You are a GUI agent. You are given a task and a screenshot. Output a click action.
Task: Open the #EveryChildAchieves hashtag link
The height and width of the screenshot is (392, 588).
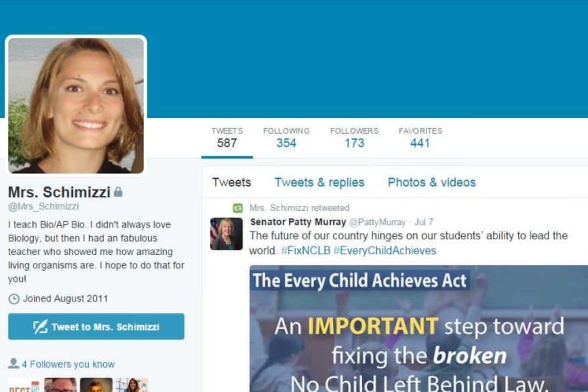(385, 250)
